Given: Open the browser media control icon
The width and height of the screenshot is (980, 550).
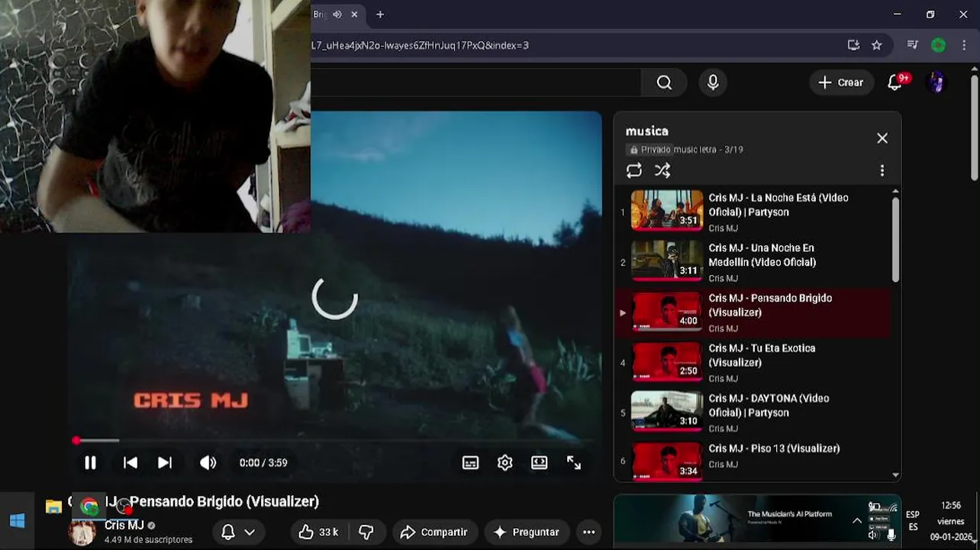Looking at the screenshot, I should tap(912, 45).
